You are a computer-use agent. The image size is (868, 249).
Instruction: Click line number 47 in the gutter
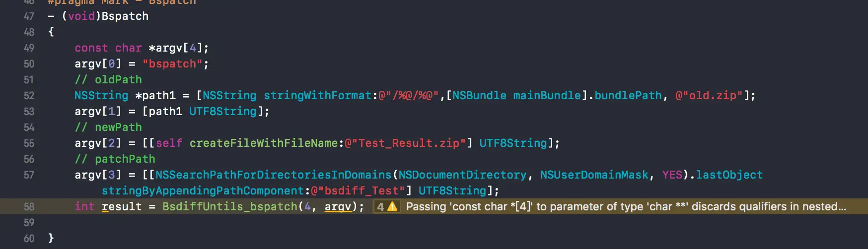[x=29, y=16]
